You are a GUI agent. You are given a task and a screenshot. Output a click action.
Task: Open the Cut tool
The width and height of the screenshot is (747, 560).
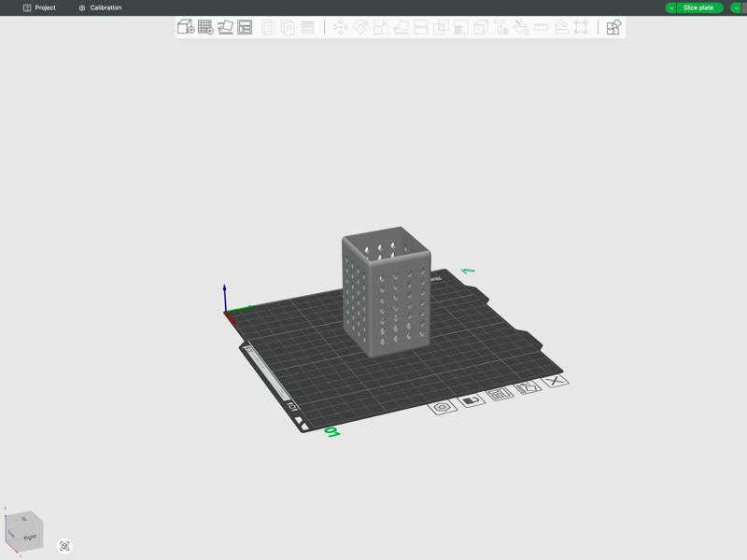[421, 29]
